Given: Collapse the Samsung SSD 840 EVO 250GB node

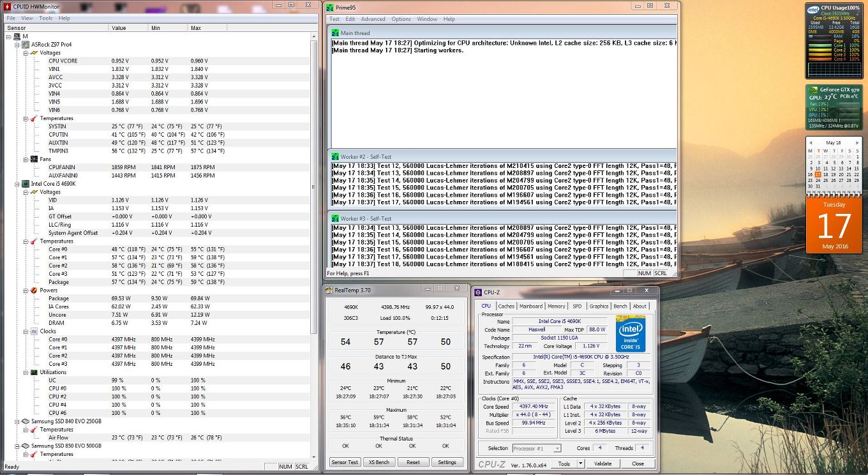Looking at the screenshot, I should tap(17, 421).
